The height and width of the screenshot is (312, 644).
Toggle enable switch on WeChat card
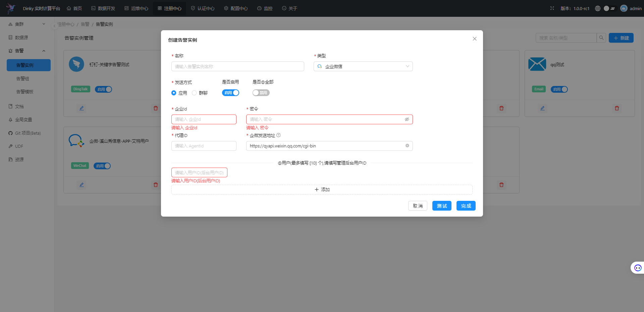(x=102, y=166)
